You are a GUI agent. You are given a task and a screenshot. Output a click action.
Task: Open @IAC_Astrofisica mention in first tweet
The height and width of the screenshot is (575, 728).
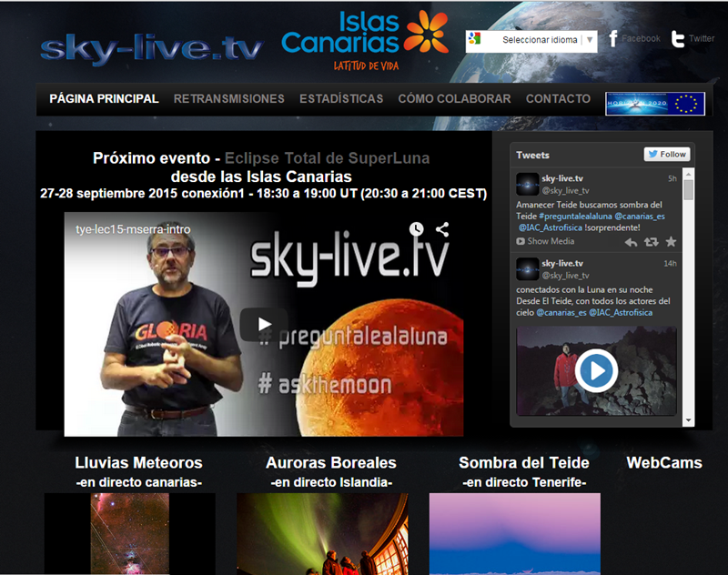tap(551, 227)
